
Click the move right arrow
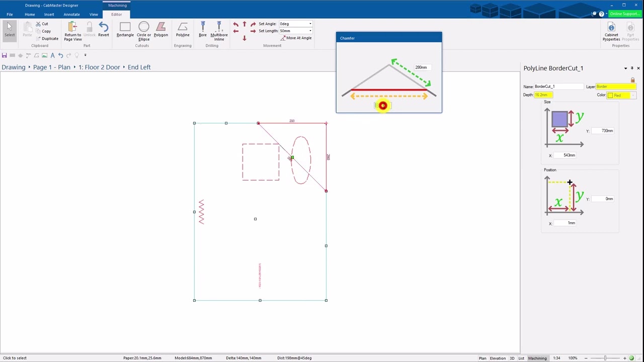(253, 31)
